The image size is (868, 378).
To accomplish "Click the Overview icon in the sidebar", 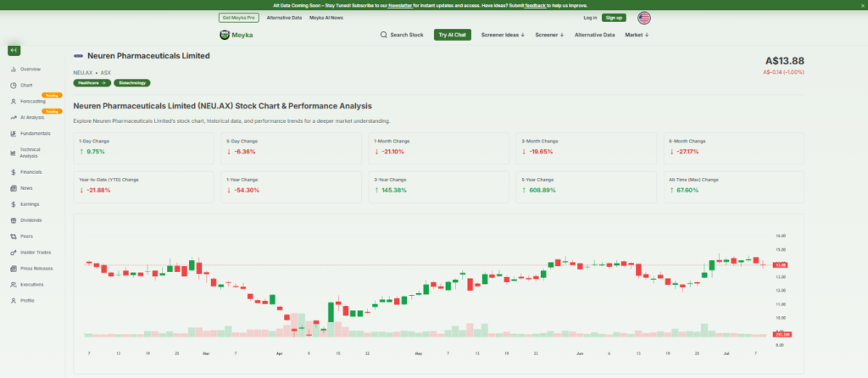I will click(x=14, y=69).
